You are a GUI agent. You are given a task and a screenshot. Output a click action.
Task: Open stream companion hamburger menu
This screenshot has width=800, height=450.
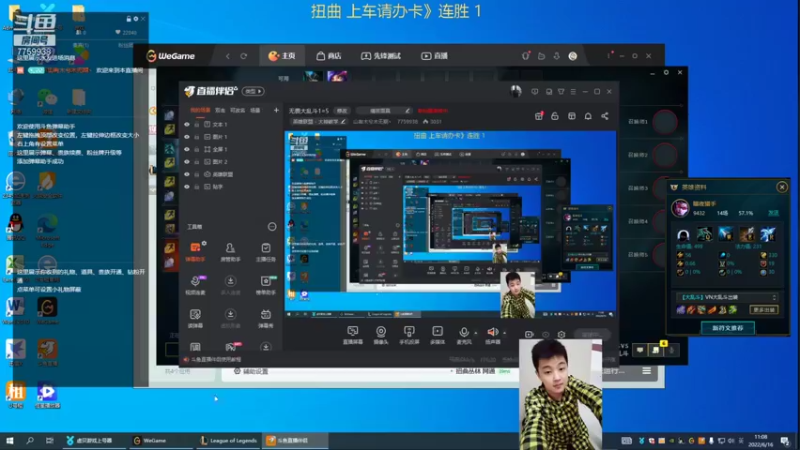[x=573, y=92]
